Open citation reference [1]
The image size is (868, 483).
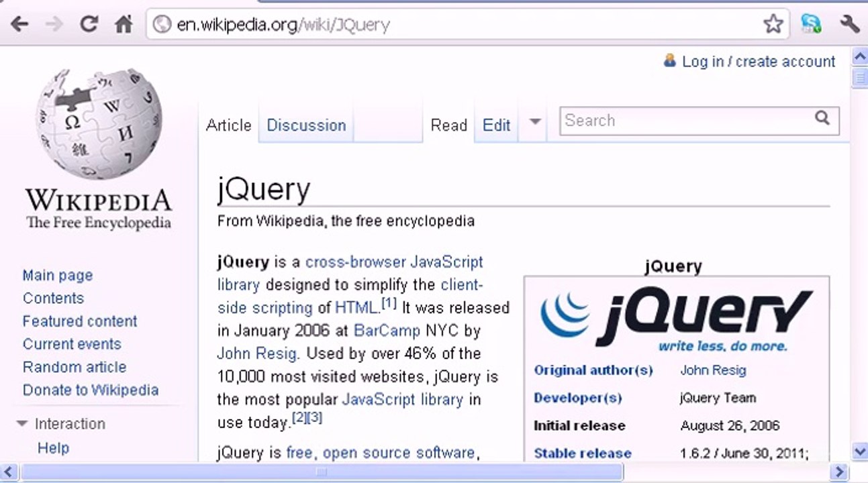click(389, 303)
